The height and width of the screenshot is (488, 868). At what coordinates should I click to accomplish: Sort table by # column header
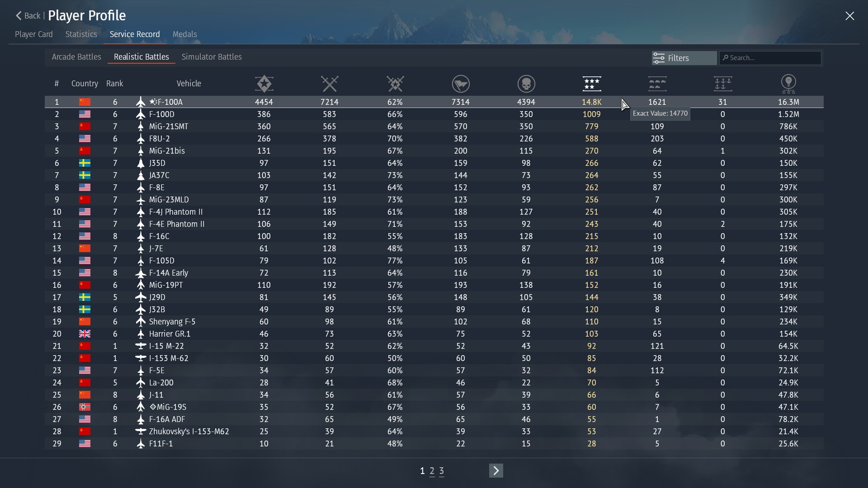57,84
